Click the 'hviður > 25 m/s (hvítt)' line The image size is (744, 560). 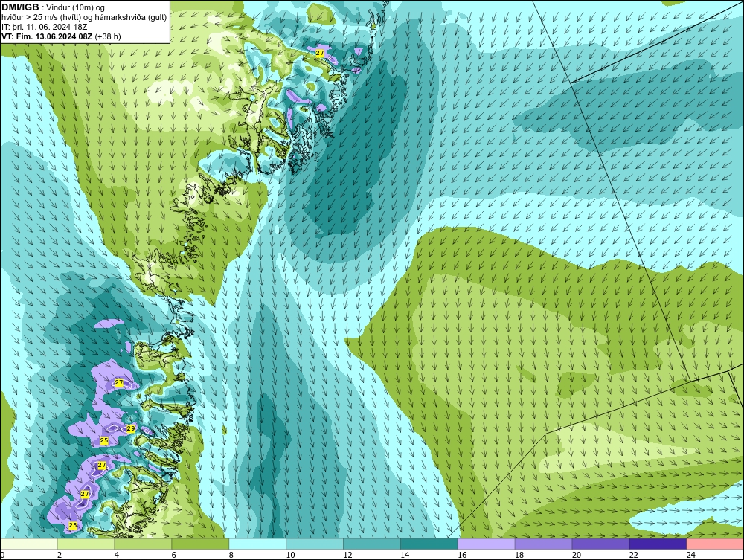click(x=41, y=18)
